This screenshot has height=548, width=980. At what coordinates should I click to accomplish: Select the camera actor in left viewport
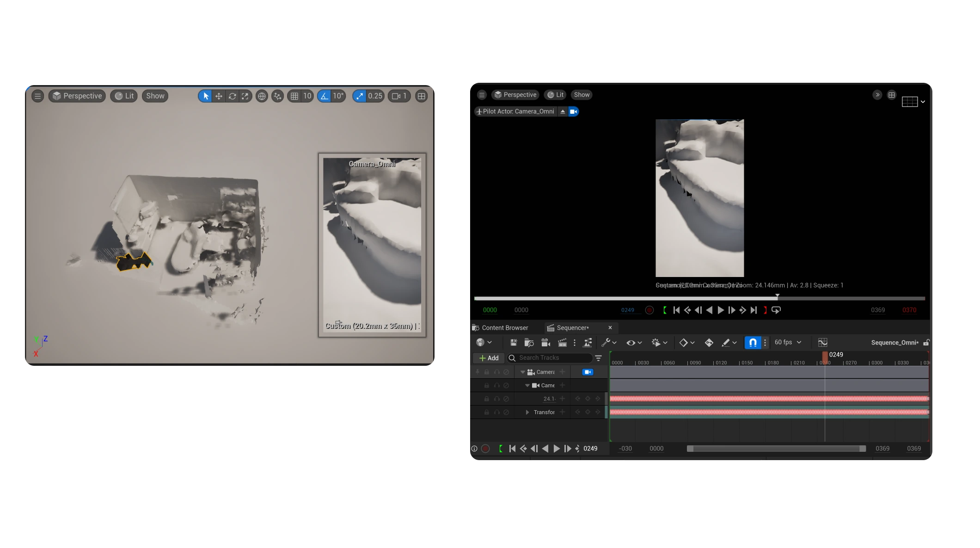134,262
